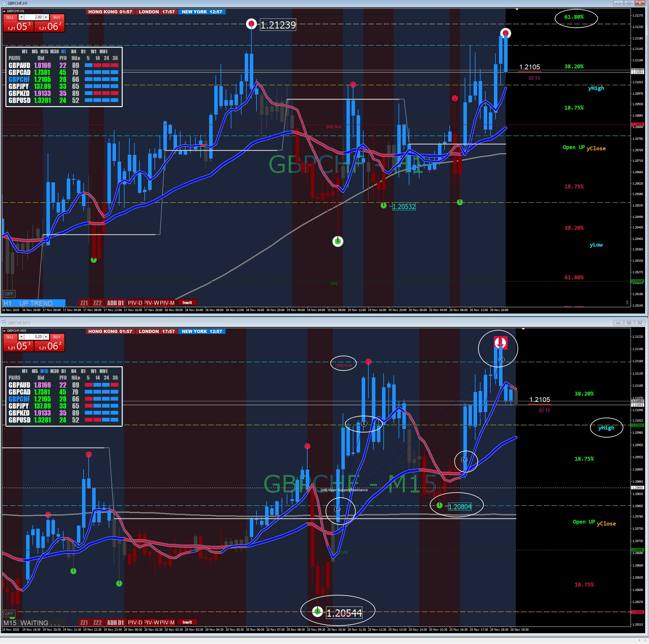Click the M15 chart window icon
Screen dimensions: 649x644
[4, 323]
